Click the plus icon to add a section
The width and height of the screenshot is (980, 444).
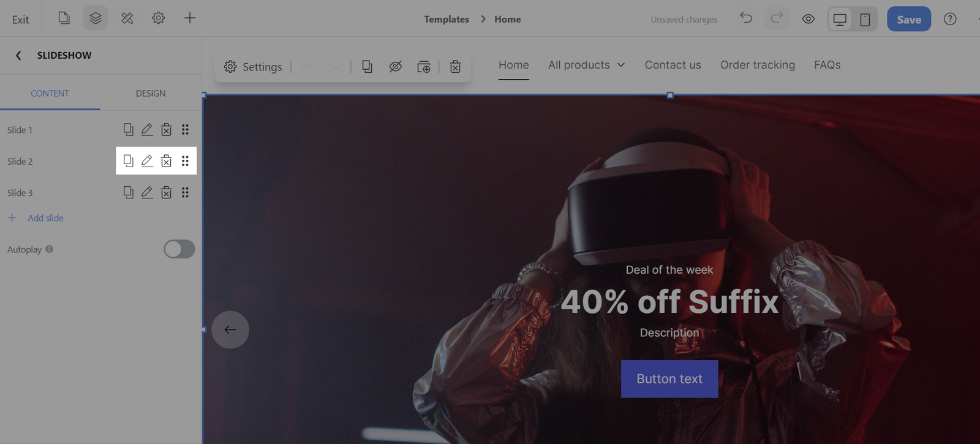tap(190, 18)
